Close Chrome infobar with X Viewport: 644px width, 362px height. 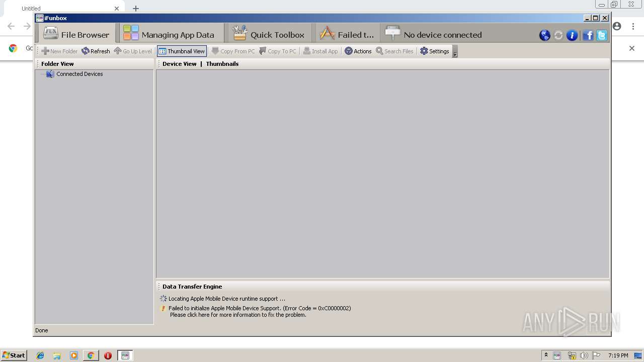(632, 48)
